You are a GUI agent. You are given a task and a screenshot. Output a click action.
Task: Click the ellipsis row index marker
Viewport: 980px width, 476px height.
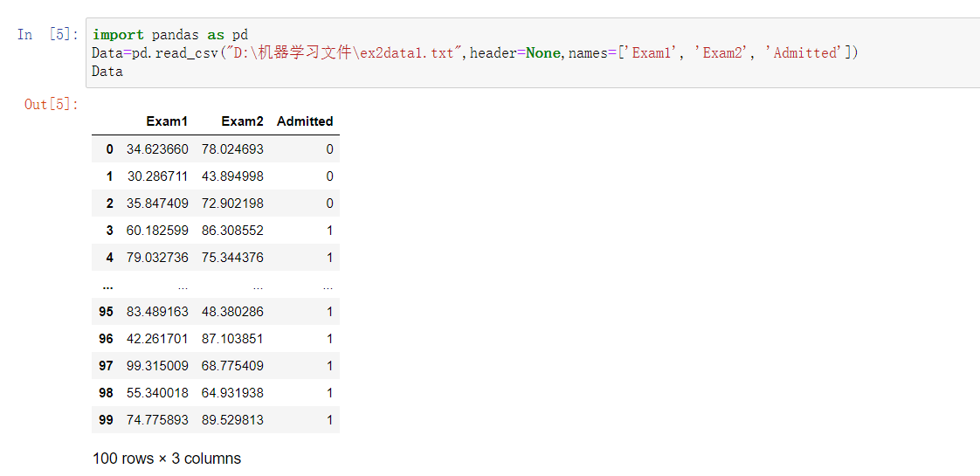107,286
